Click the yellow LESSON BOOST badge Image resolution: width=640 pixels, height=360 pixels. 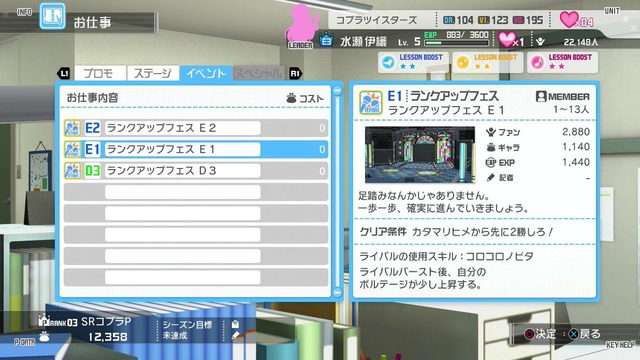488,62
